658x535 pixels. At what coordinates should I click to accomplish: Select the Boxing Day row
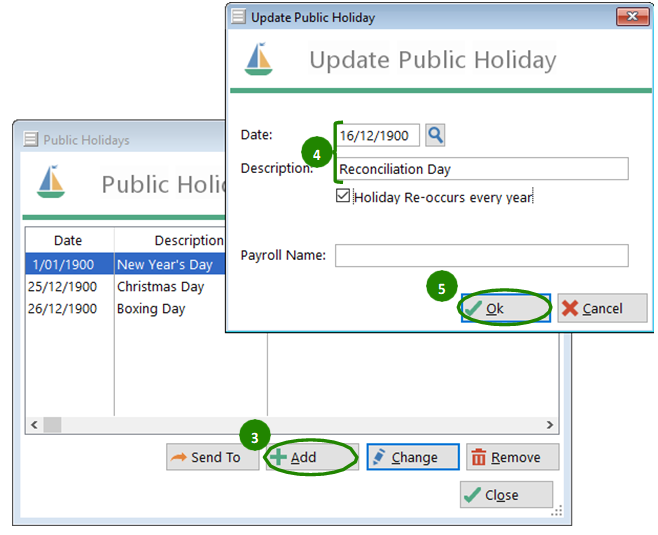[x=125, y=309]
